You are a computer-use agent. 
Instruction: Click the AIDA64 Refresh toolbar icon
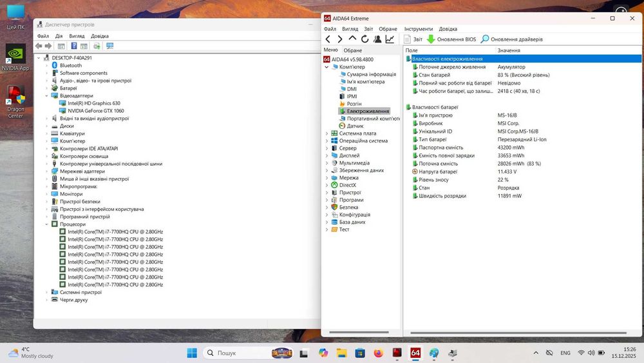click(x=365, y=39)
